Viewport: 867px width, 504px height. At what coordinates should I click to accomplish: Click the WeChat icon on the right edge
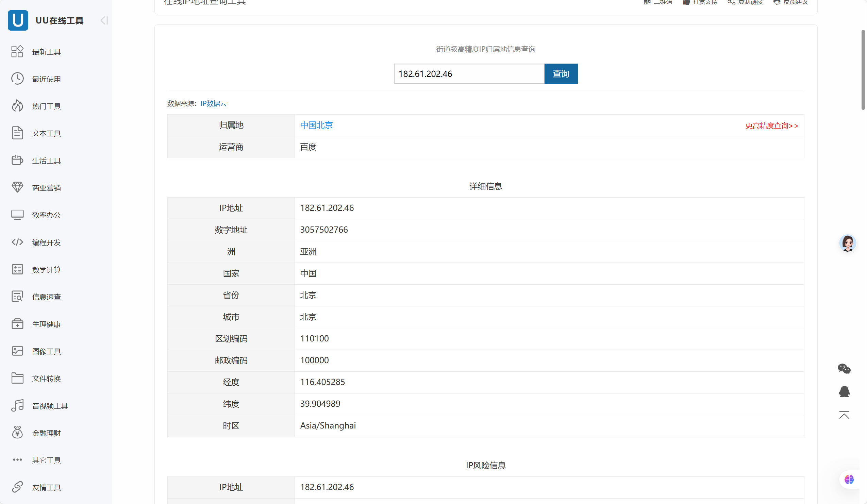[845, 369]
